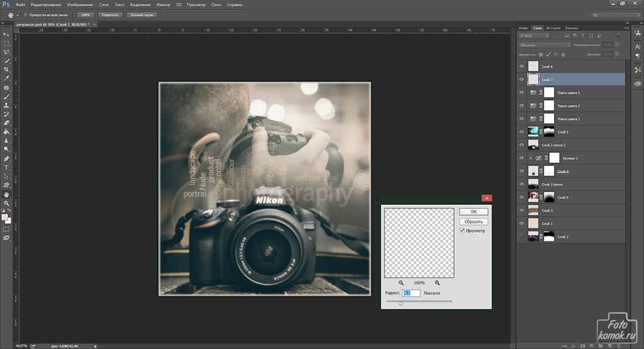Open the Слои menu
The width and height of the screenshot is (644, 349).
tap(104, 5)
